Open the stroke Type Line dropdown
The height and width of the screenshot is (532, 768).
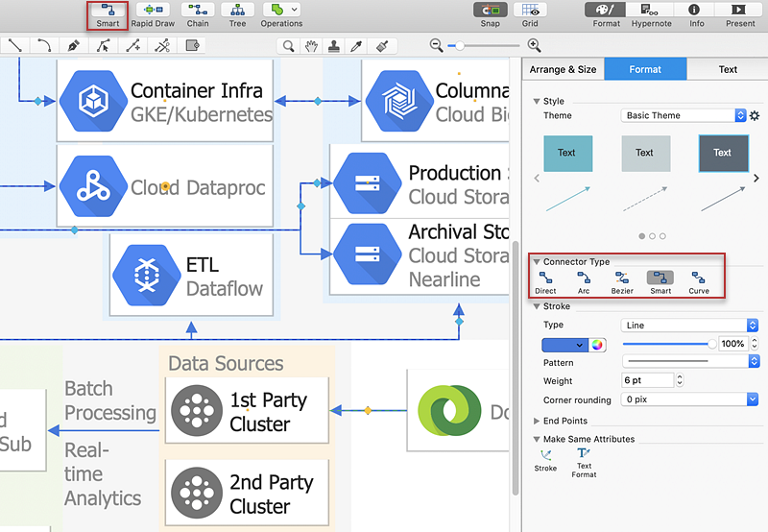689,326
